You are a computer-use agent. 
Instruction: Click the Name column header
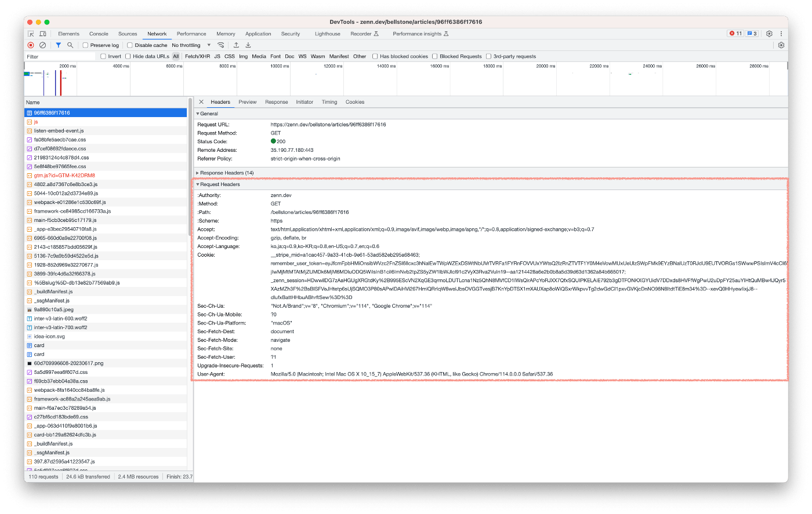coord(106,102)
